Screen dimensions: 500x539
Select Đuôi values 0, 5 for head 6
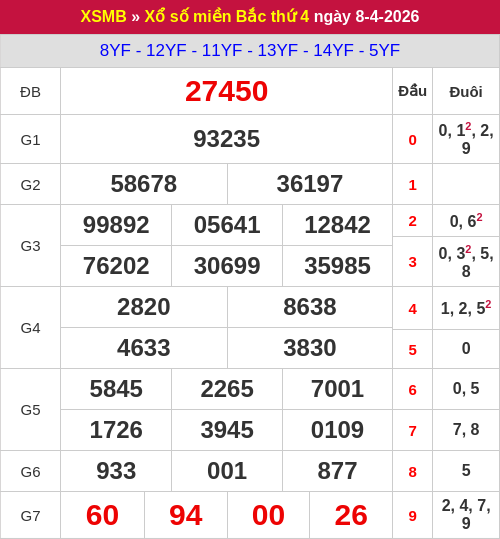466,388
